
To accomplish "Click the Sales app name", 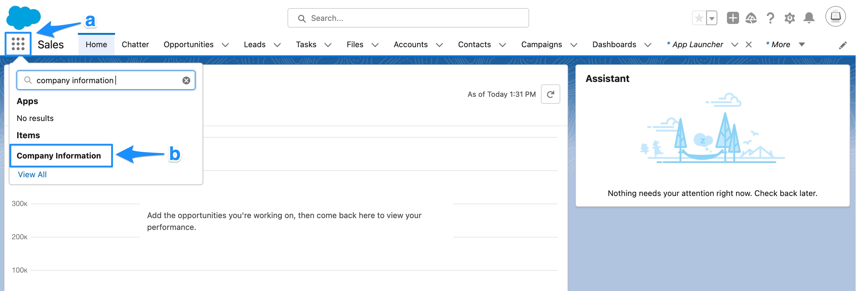I will [x=50, y=44].
